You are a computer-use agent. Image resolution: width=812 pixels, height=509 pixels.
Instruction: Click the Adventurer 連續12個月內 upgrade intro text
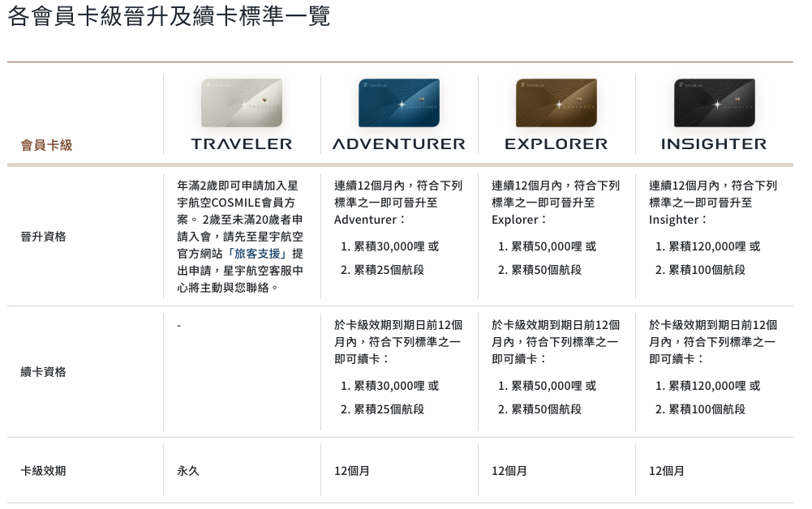point(398,203)
